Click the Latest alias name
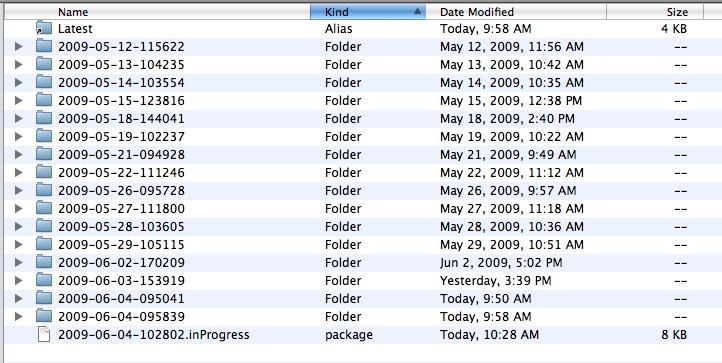722x363 pixels. coord(75,29)
